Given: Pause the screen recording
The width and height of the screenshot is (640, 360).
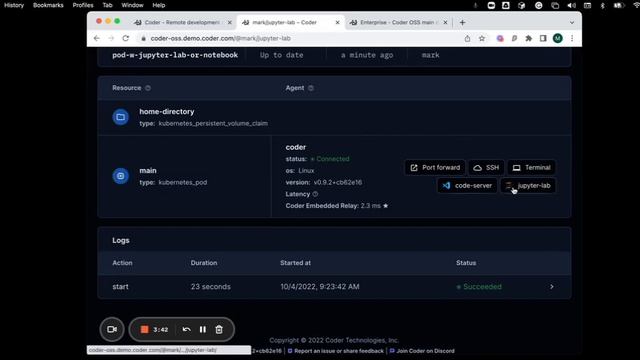Looking at the screenshot, I should tap(203, 329).
